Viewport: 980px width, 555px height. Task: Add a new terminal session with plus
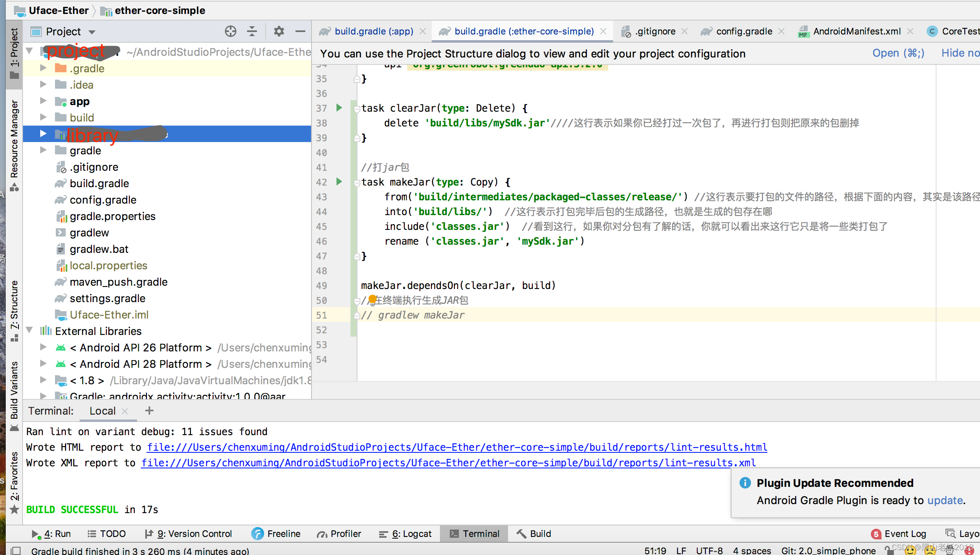click(x=149, y=411)
